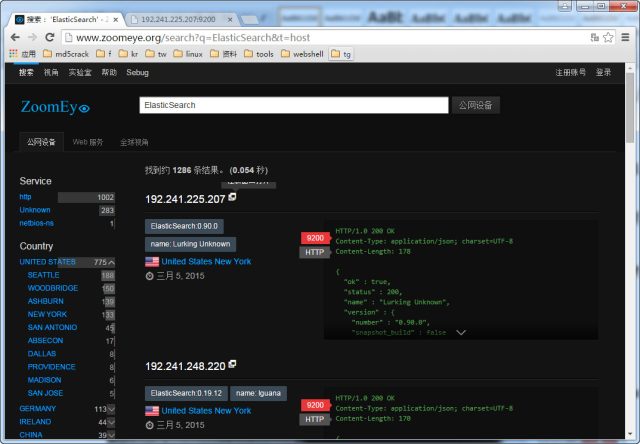Switch to the ElasticSearch search tab
The width and height of the screenshot is (640, 444).
pyautogui.click(x=67, y=20)
